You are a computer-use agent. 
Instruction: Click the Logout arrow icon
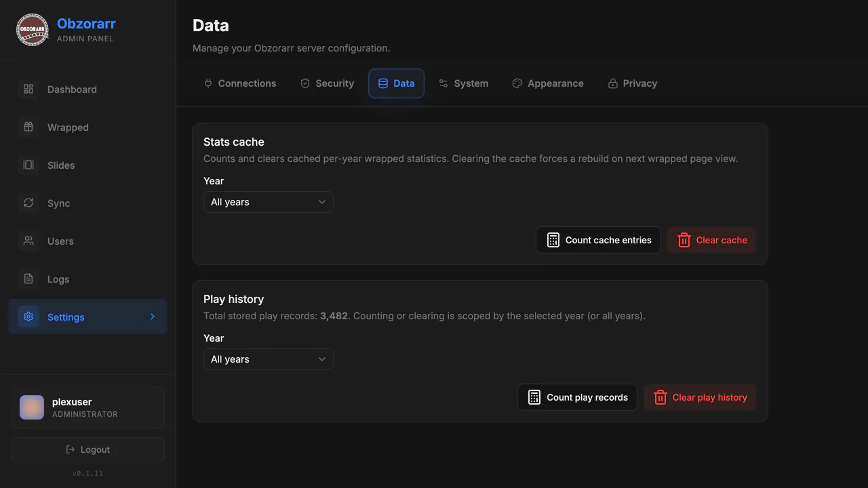71,449
